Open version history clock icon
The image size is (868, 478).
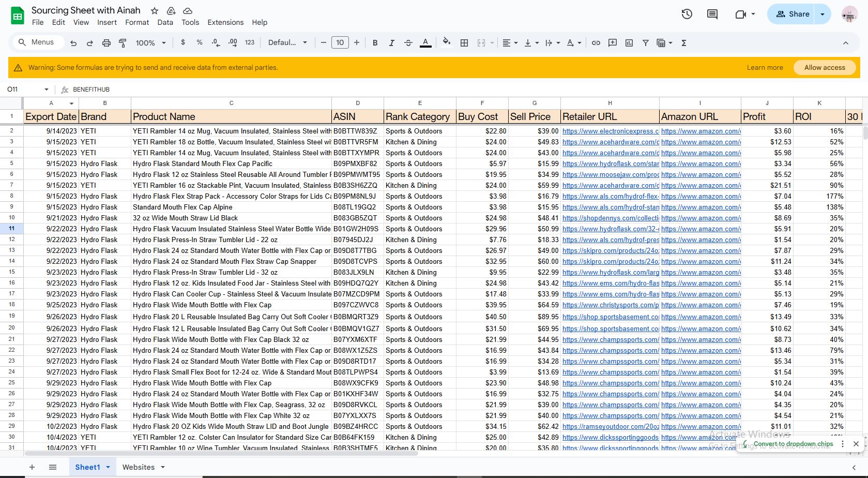[687, 14]
